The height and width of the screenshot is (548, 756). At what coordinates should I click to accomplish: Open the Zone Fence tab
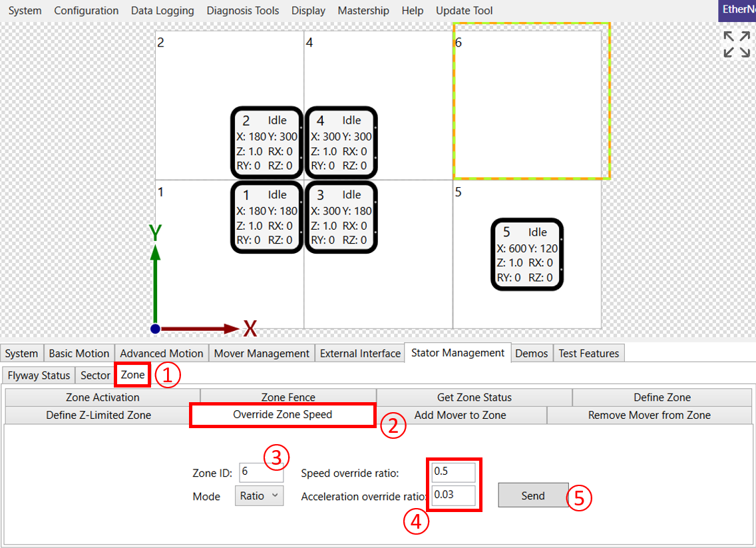coord(287,398)
